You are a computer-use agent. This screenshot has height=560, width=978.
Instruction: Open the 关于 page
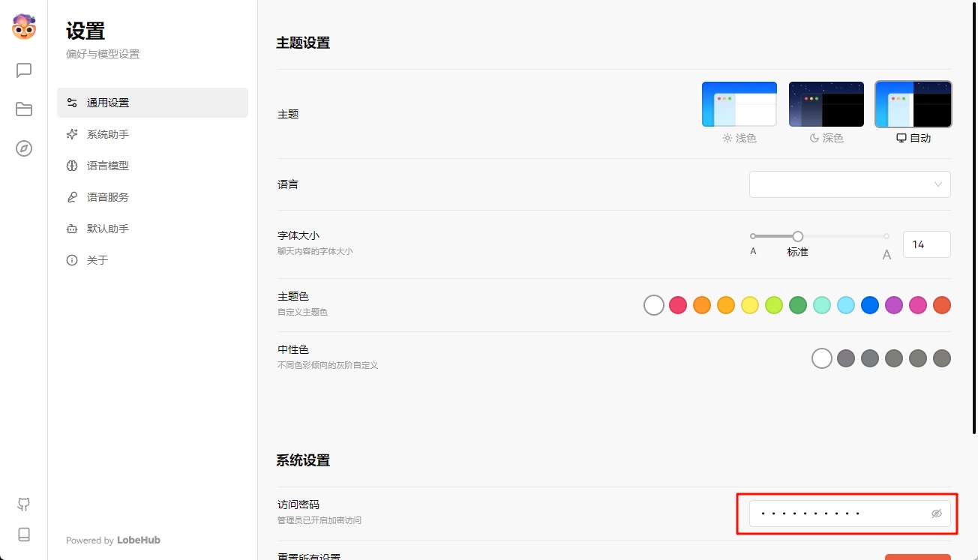pos(98,260)
